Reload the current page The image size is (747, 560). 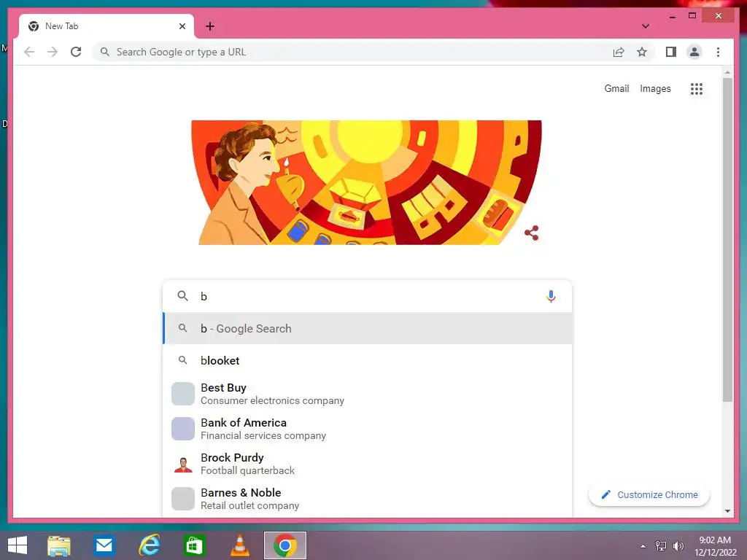point(76,52)
